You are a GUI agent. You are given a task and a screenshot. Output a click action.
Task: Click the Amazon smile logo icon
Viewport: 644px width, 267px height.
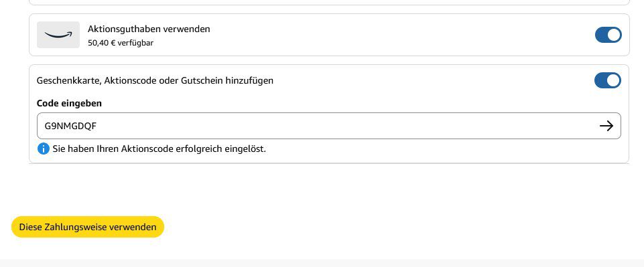(x=58, y=35)
